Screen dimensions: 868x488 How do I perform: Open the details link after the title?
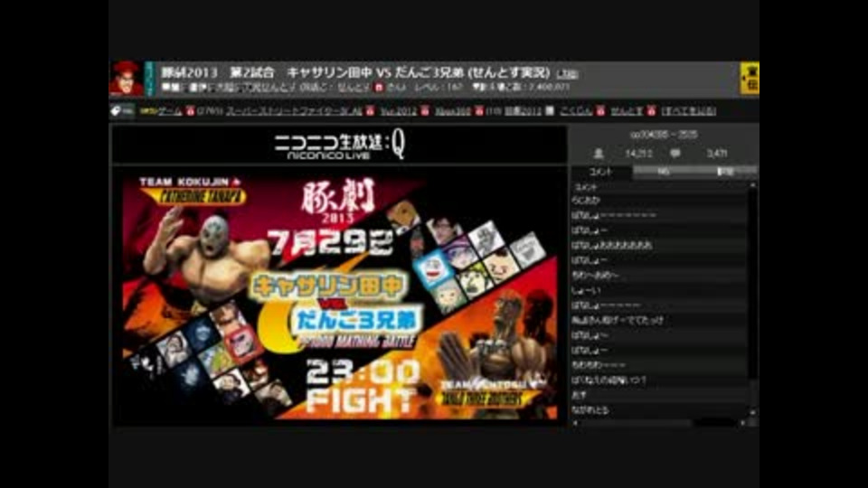click(567, 73)
